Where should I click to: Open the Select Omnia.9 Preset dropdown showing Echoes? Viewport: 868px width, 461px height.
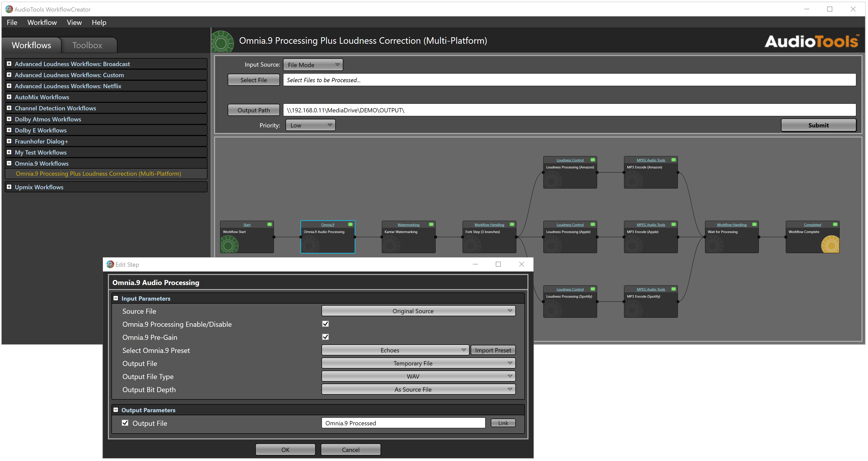pos(395,350)
